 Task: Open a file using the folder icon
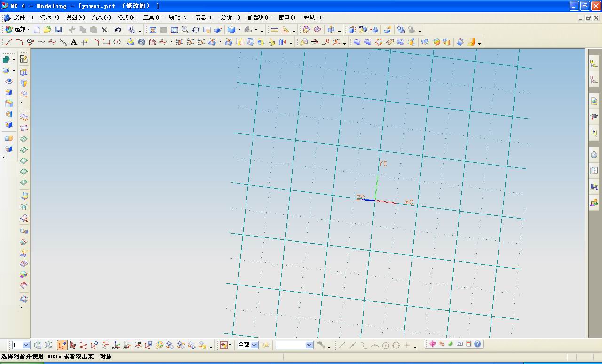(48, 30)
